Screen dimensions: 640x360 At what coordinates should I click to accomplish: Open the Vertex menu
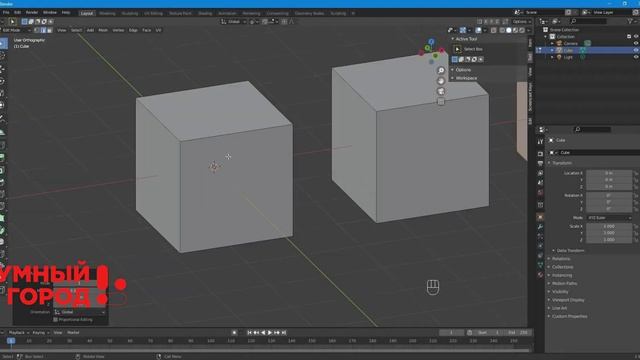pyautogui.click(x=118, y=30)
